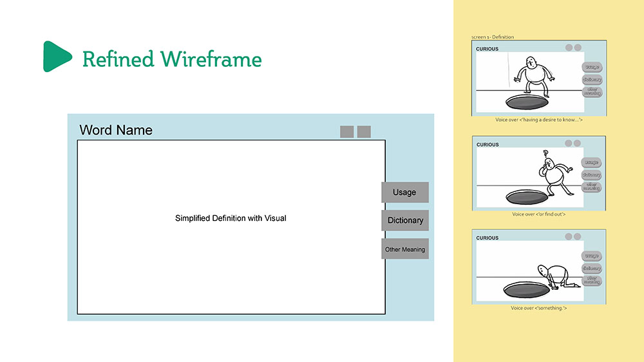The image size is (644, 362).
Task: Click the right gray square in wireframe header
Action: coord(364,132)
